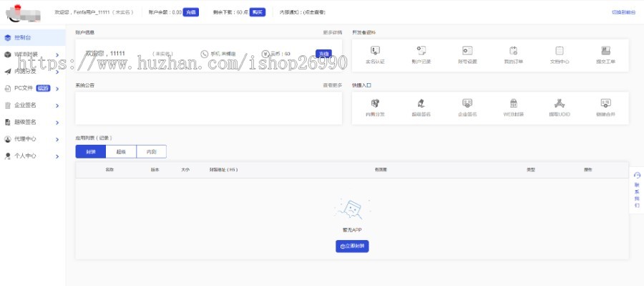Click the 超级签名 quick entry icon
Image resolution: width=644 pixels, height=286 pixels.
(x=421, y=103)
